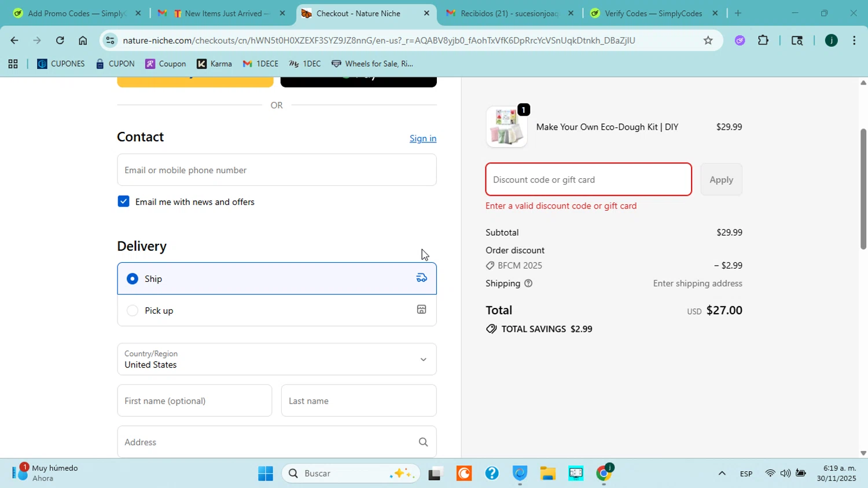Click the TOTAL SAVINGS $2.99 text

point(547,329)
